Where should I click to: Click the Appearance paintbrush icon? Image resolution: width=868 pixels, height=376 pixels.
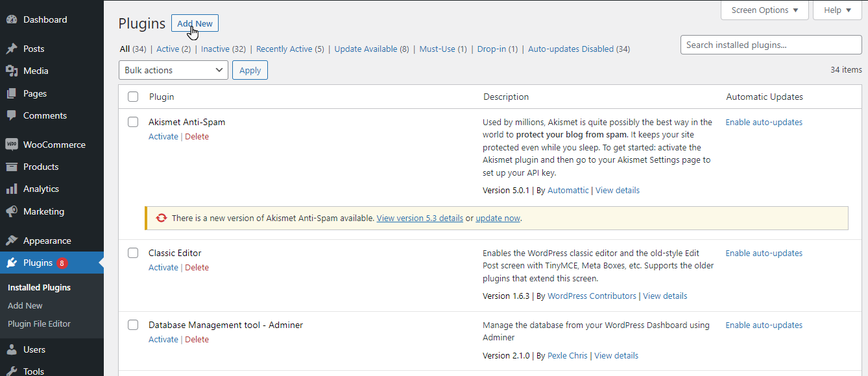pyautogui.click(x=12, y=241)
